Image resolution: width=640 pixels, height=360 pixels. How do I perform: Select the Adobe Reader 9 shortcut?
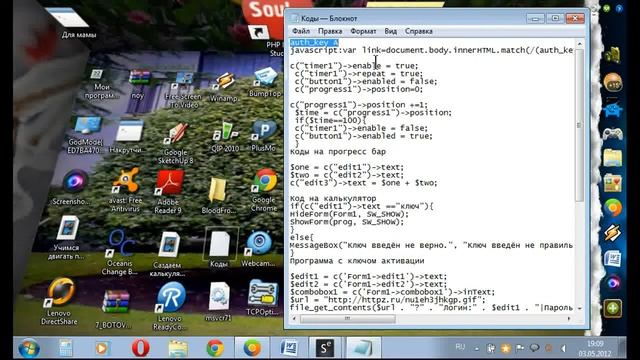168,192
